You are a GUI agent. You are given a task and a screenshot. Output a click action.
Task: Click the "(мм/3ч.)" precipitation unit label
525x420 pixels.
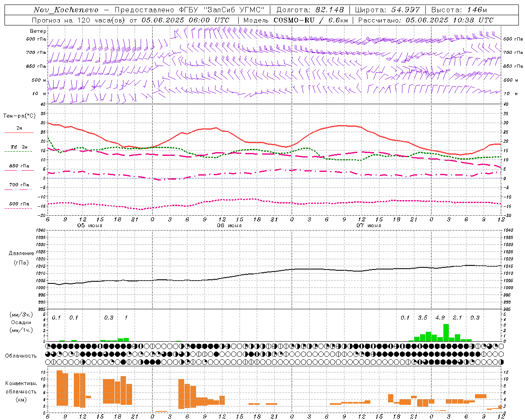[x=21, y=315]
